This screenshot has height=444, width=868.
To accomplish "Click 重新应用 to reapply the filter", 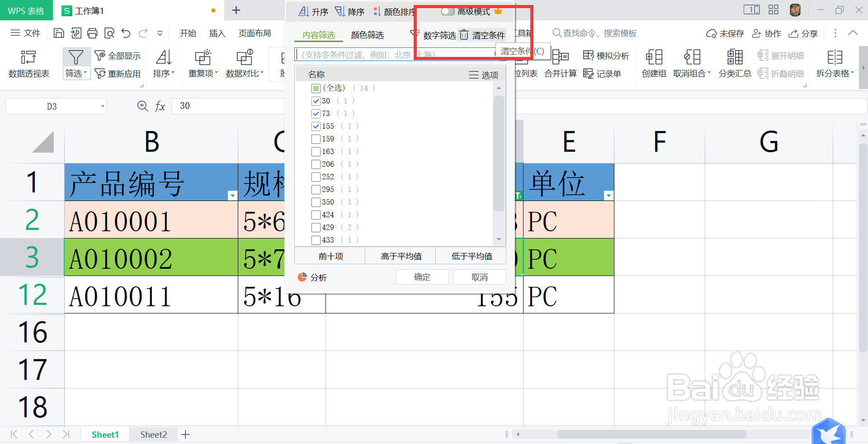I will (118, 73).
